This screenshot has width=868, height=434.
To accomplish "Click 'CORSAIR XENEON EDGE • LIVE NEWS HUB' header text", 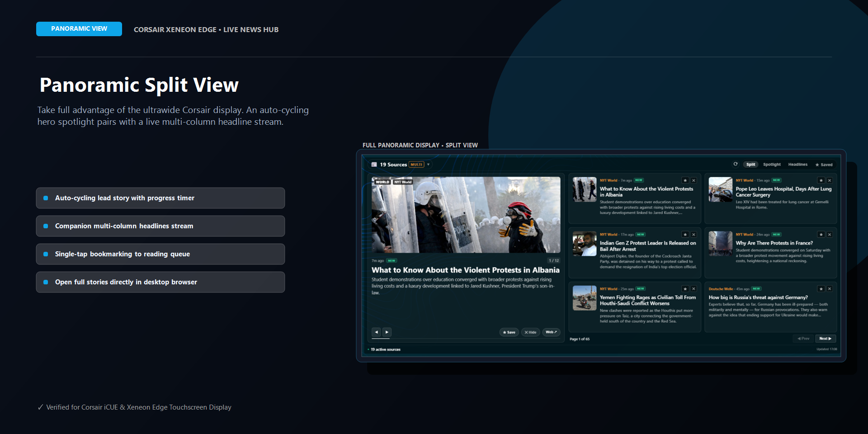I will (206, 29).
